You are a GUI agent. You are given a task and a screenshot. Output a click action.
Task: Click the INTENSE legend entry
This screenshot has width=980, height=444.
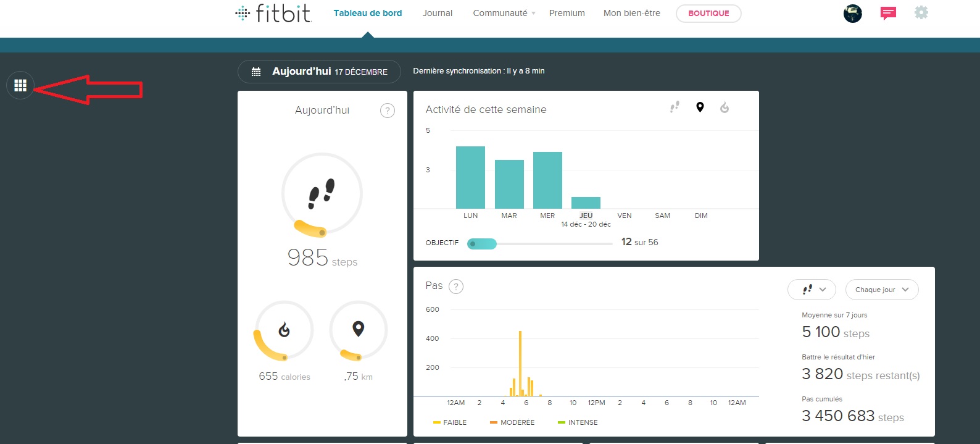[x=578, y=422]
